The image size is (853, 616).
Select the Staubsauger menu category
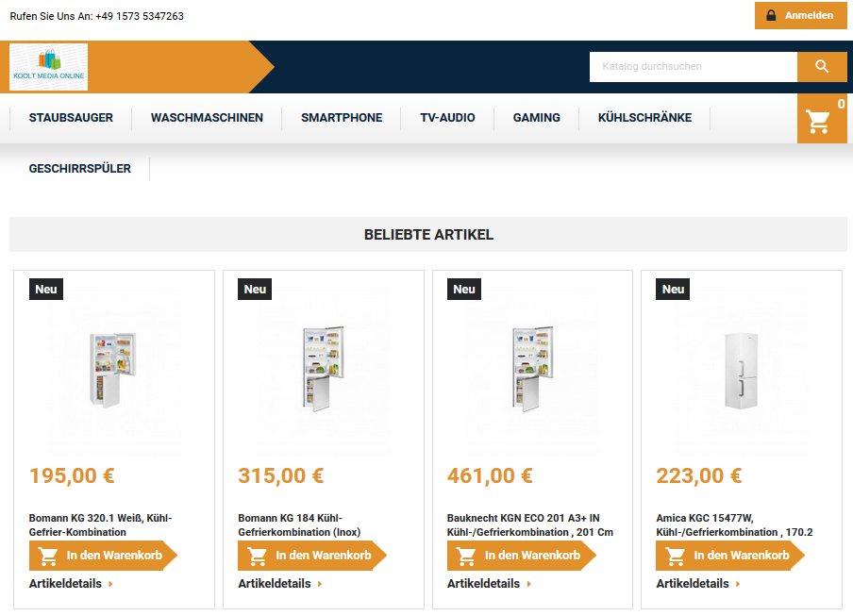click(71, 117)
